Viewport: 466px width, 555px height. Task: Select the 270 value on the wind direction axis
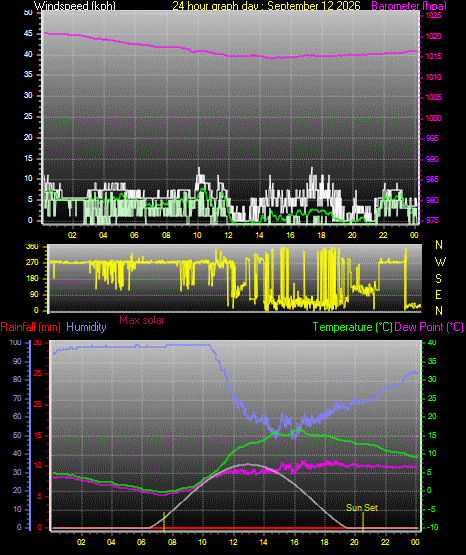pyautogui.click(x=32, y=263)
